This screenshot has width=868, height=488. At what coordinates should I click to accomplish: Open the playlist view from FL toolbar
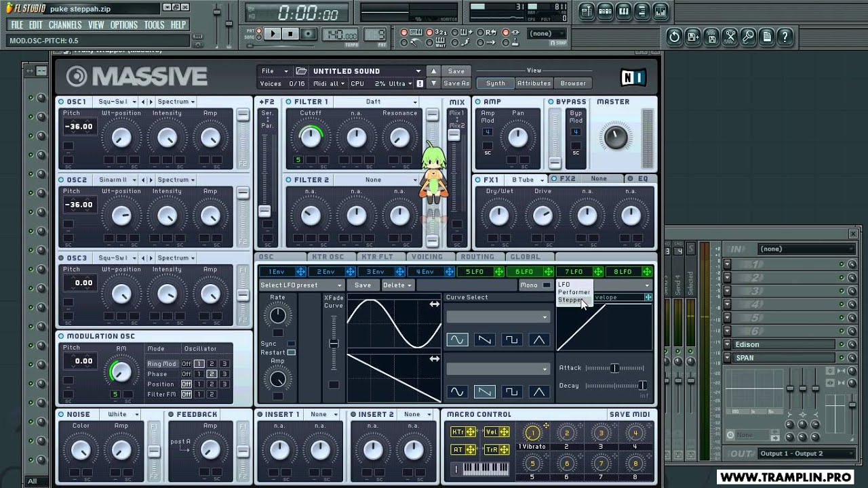point(587,12)
